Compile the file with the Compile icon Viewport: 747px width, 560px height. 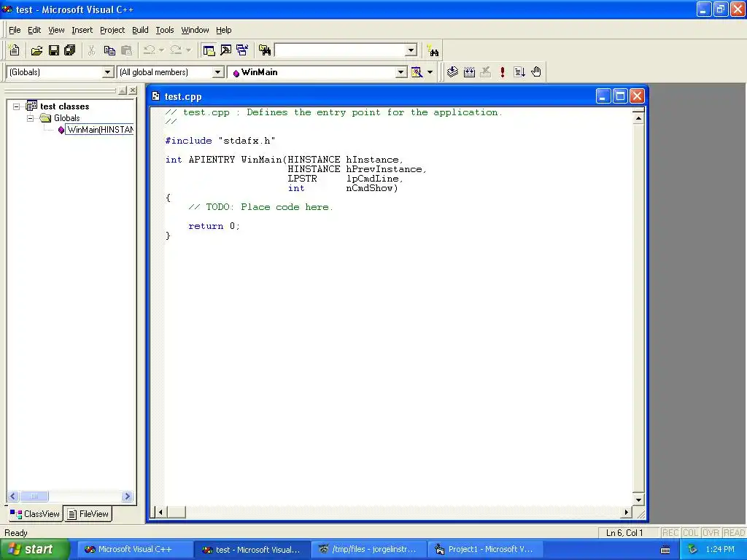452,72
